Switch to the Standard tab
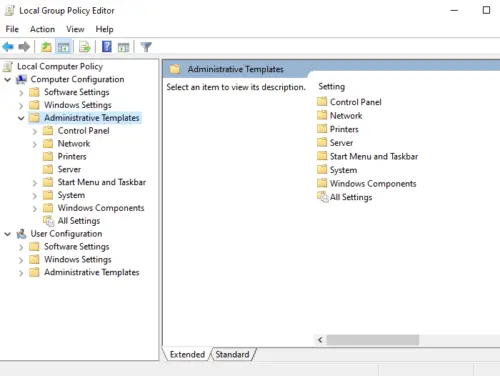 point(232,354)
